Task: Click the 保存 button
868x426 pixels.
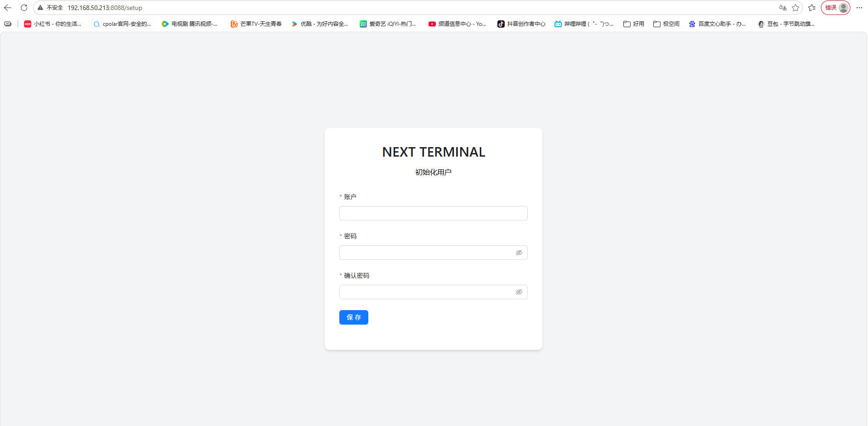Action: [354, 317]
